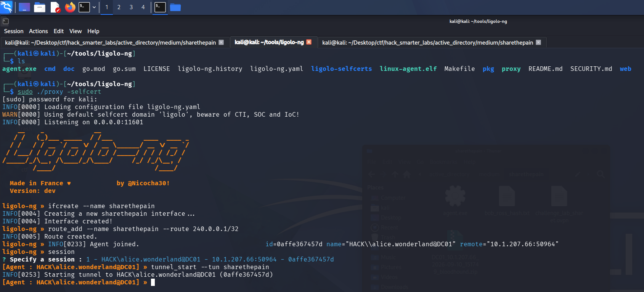Open the Actions menu
The height and width of the screenshot is (292, 644).
pyautogui.click(x=39, y=31)
